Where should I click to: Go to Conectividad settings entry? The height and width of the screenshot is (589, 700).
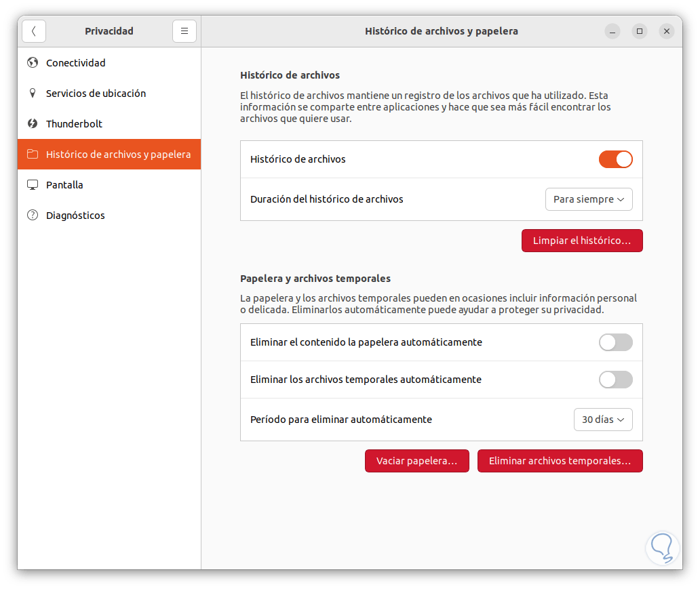coord(76,63)
